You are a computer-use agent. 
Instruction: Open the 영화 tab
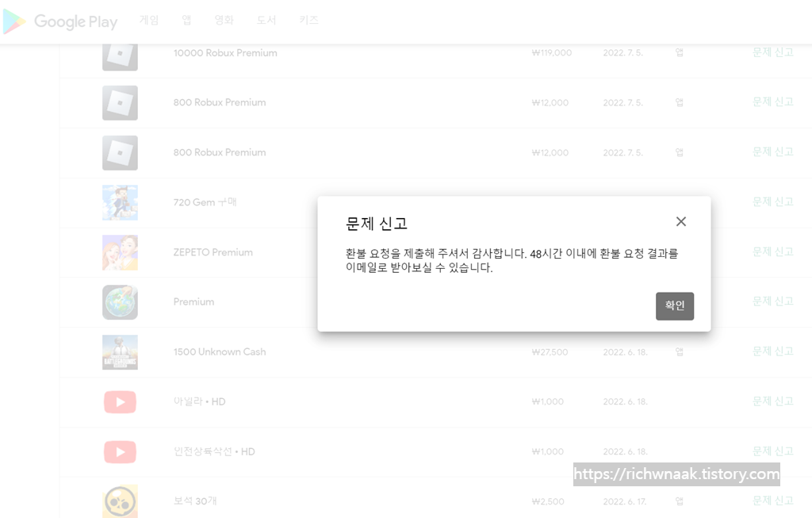(x=224, y=20)
